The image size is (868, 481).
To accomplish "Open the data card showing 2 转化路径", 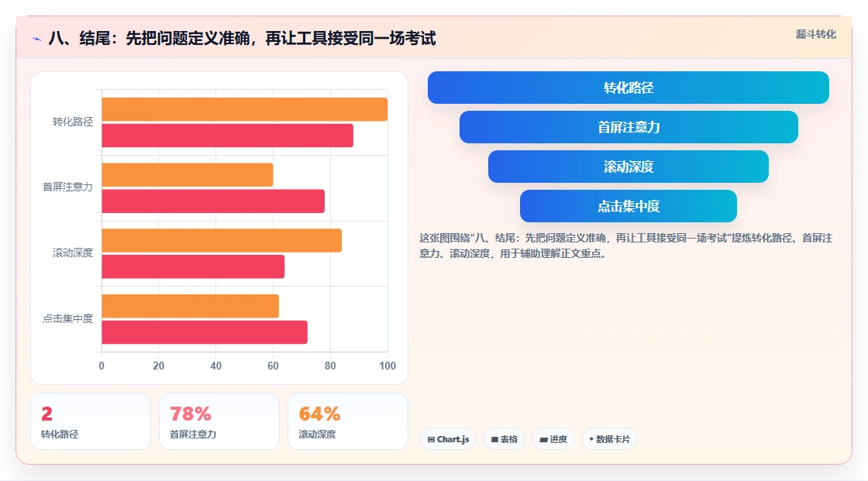I will tap(91, 421).
